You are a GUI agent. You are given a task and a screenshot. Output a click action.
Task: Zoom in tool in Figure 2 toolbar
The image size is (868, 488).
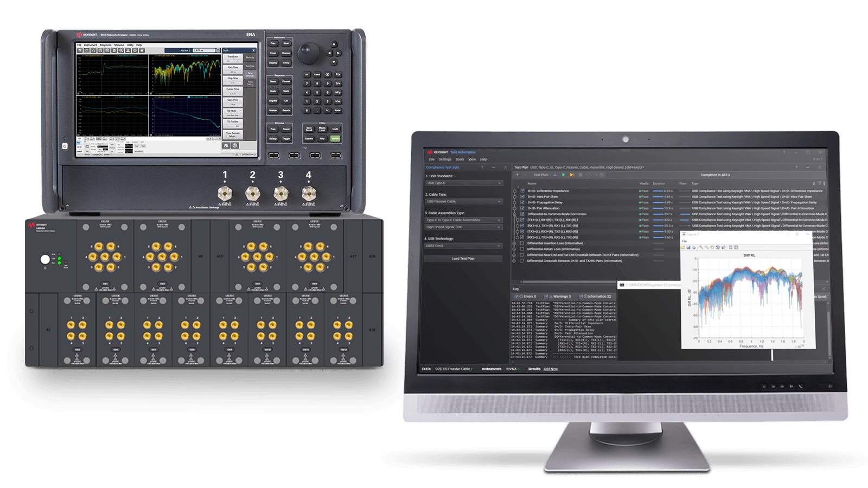[x=701, y=247]
